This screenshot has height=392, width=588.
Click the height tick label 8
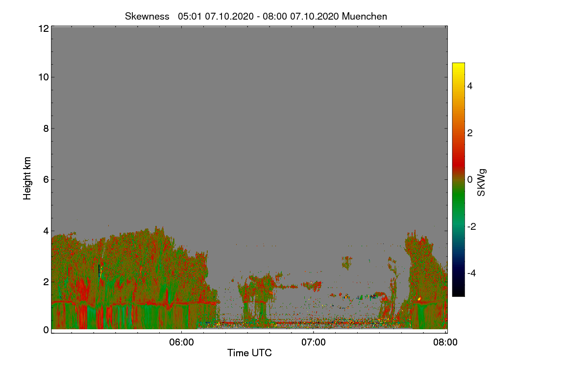coord(46,128)
